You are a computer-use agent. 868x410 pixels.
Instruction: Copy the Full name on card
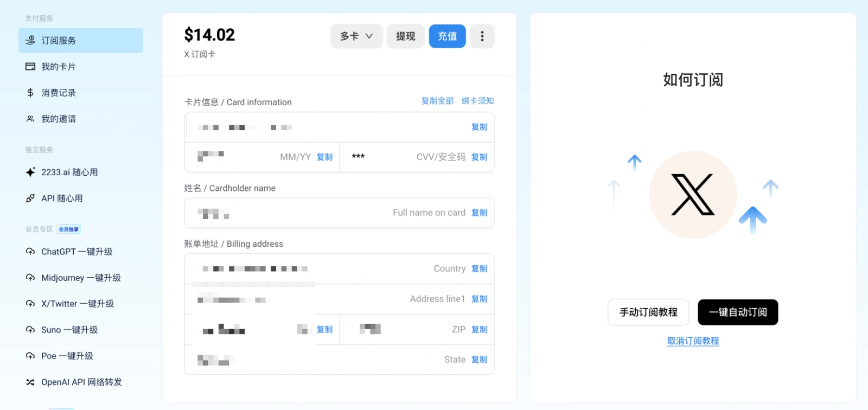[x=480, y=213]
